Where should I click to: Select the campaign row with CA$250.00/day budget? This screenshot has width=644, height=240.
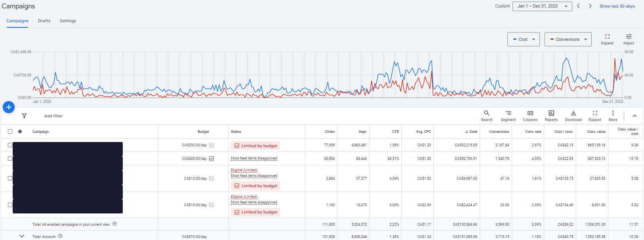pyautogui.click(x=10, y=145)
